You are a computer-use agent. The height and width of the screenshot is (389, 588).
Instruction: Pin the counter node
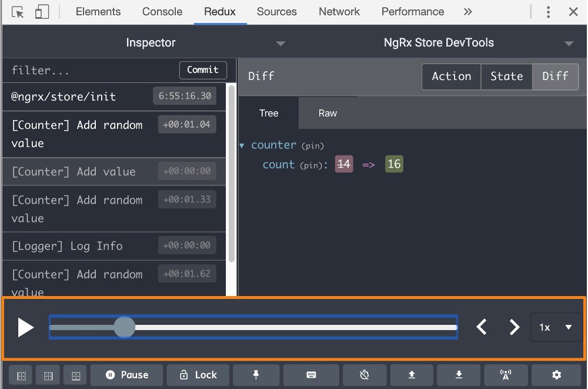coord(313,146)
